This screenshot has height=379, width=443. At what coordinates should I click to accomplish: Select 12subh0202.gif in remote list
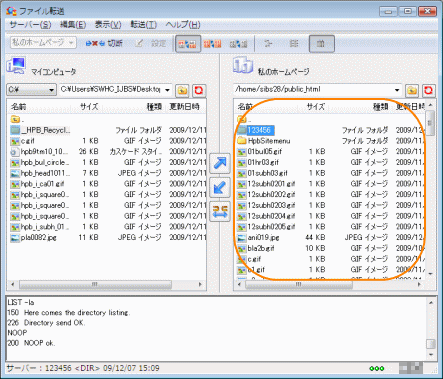pos(271,195)
